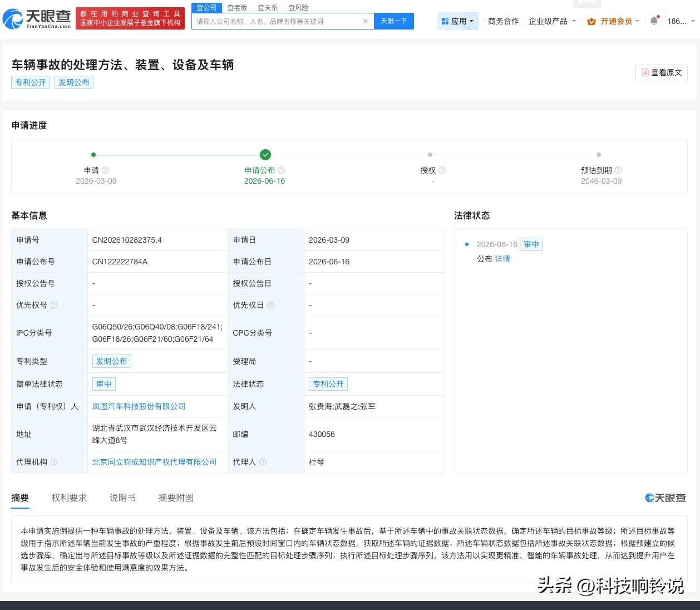Click the green checkmark progress marker
This screenshot has height=610, width=700.
pos(265,155)
